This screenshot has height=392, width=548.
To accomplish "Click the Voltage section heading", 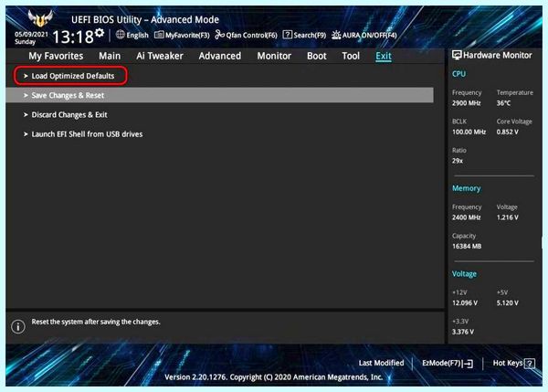I will [x=464, y=274].
